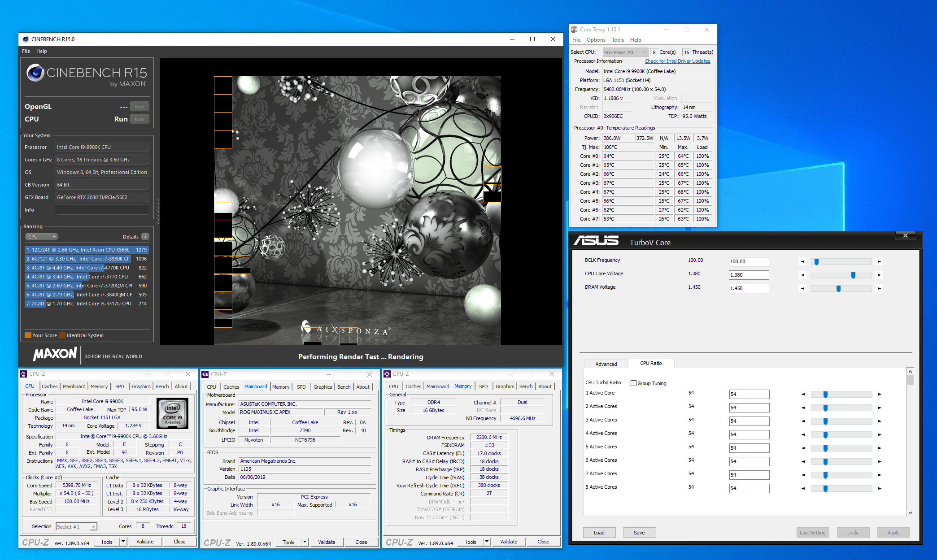
Task: Click the 8 Active Cores ratio input
Action: point(750,488)
